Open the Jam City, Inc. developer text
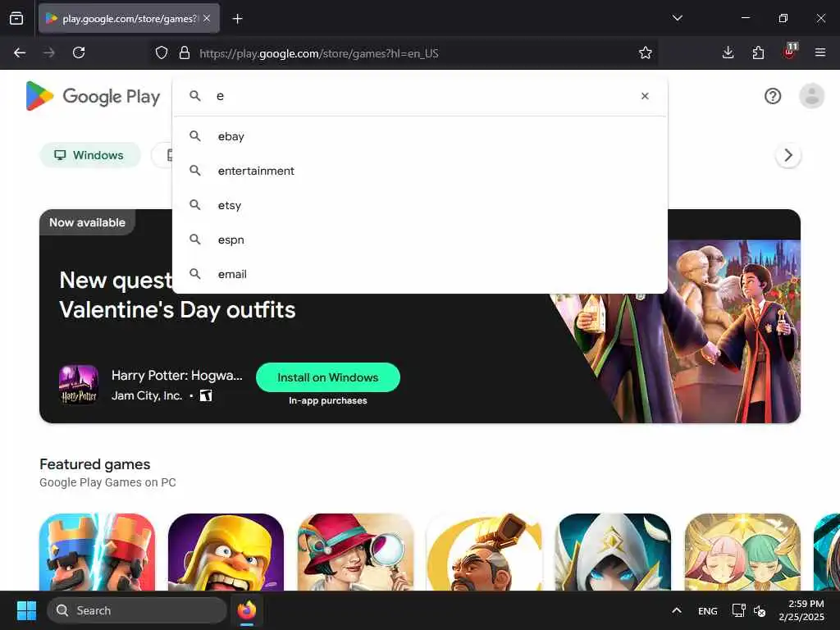The image size is (840, 630). coord(147,396)
